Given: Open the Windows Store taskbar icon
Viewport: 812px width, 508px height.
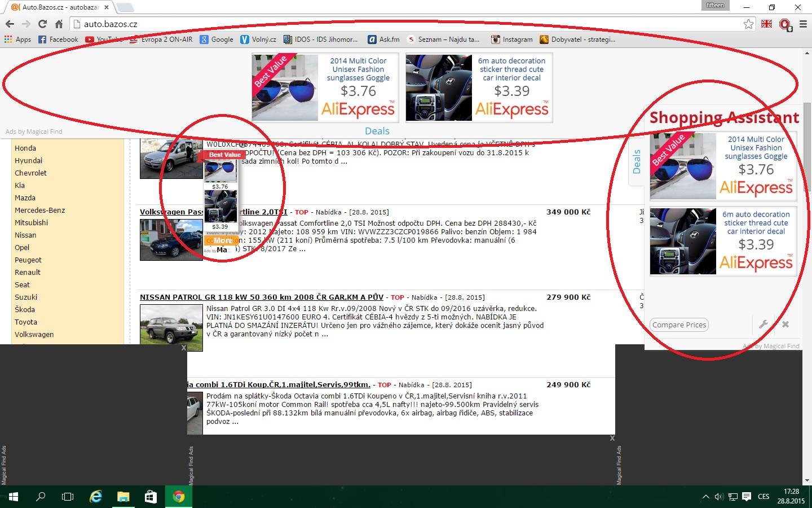Looking at the screenshot, I should (x=151, y=497).
